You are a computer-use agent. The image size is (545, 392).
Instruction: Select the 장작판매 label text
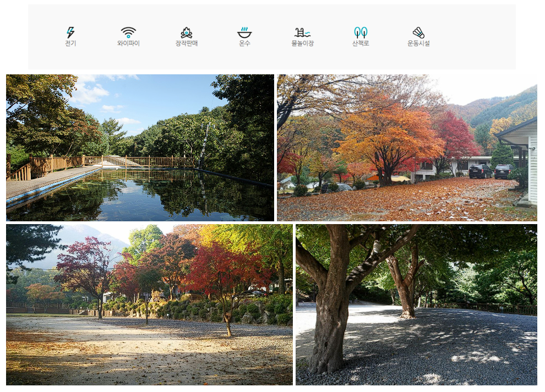coord(187,43)
